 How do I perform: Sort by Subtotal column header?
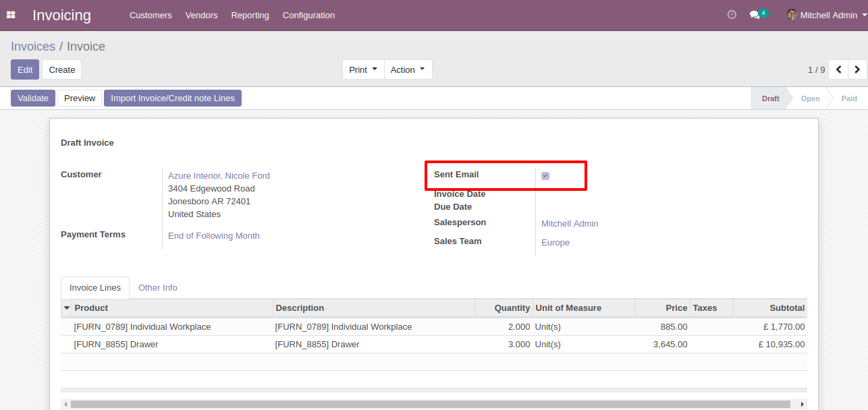click(x=770, y=307)
